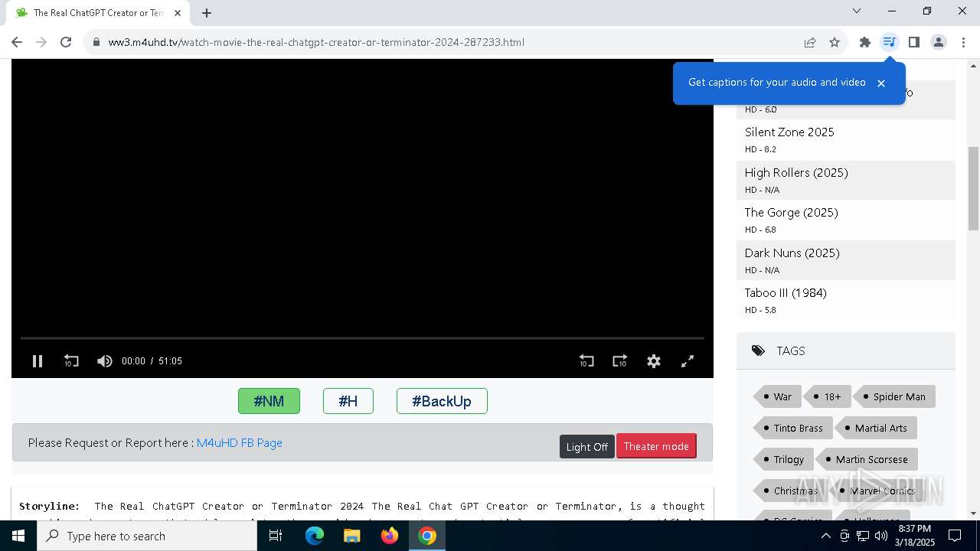This screenshot has height=551, width=980.
Task: Launch Firefox from taskbar
Action: [390, 536]
